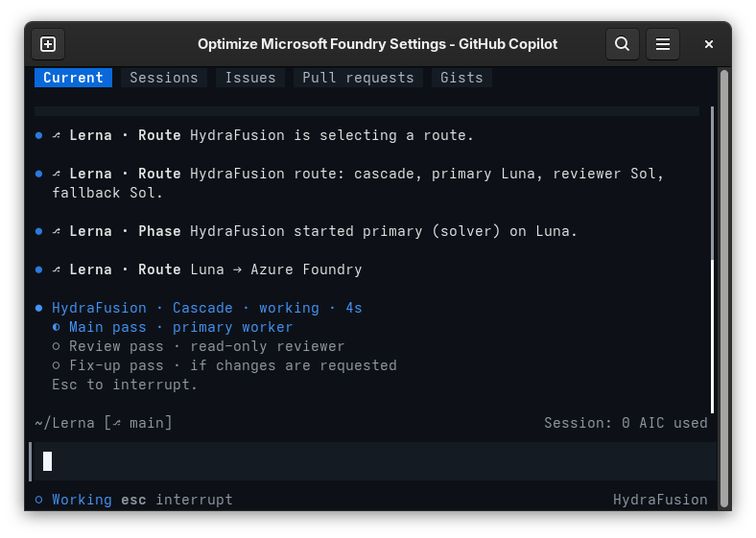Click the '~/Lerna [main]' path label

(x=104, y=423)
